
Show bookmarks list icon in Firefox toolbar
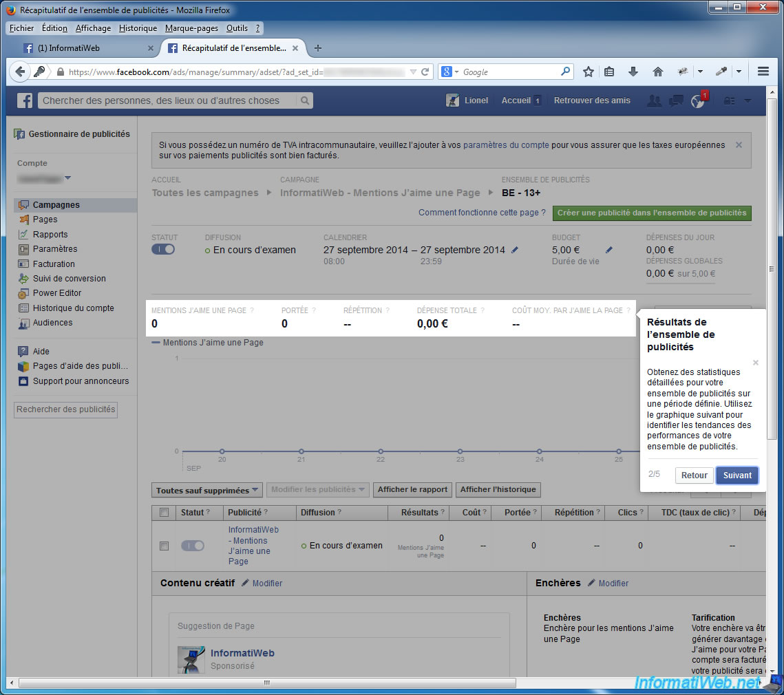click(609, 72)
